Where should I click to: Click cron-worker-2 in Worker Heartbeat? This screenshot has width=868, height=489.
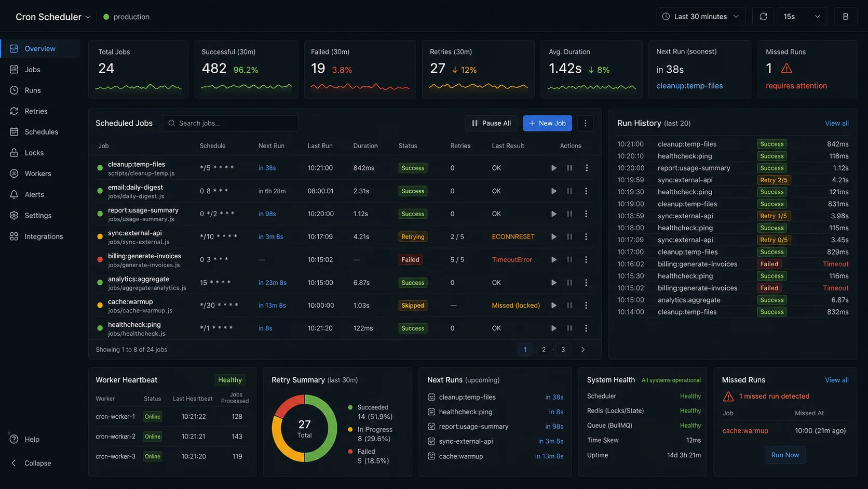click(x=115, y=437)
